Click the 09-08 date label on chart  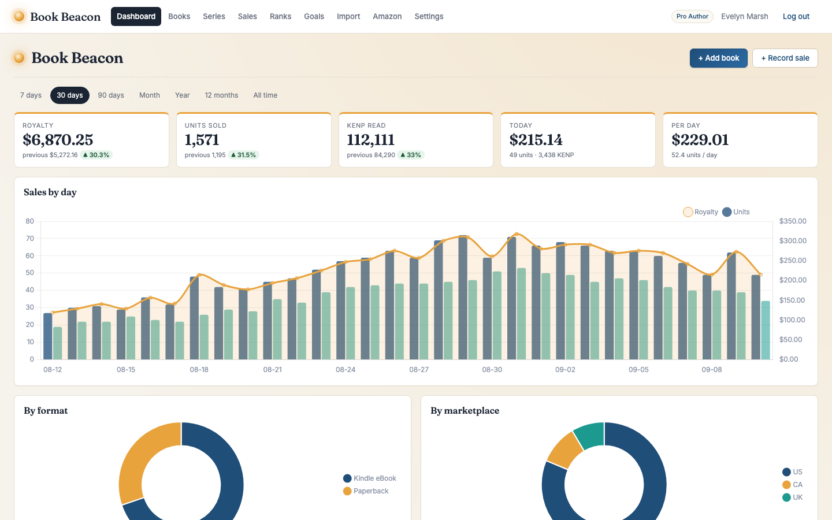(712, 369)
